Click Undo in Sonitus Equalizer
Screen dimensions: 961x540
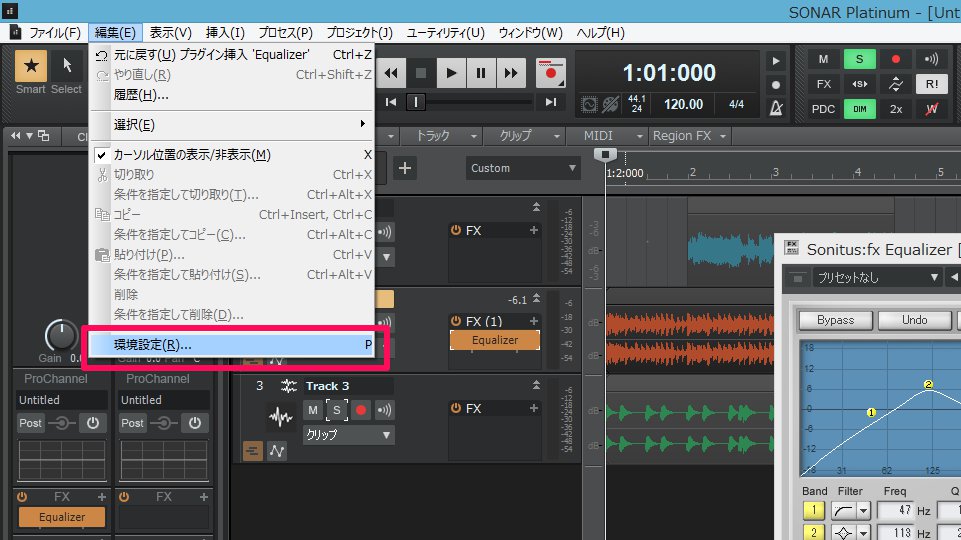[914, 320]
